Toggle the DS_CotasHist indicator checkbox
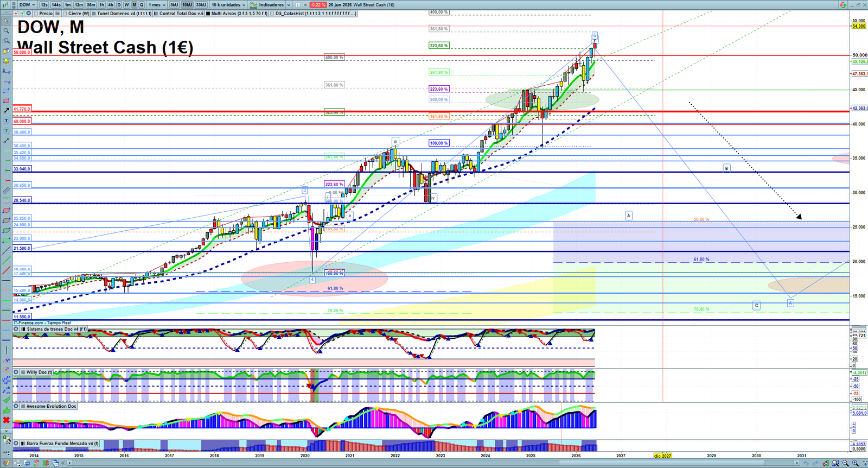Viewport: 868px width, 468px height. (272, 13)
